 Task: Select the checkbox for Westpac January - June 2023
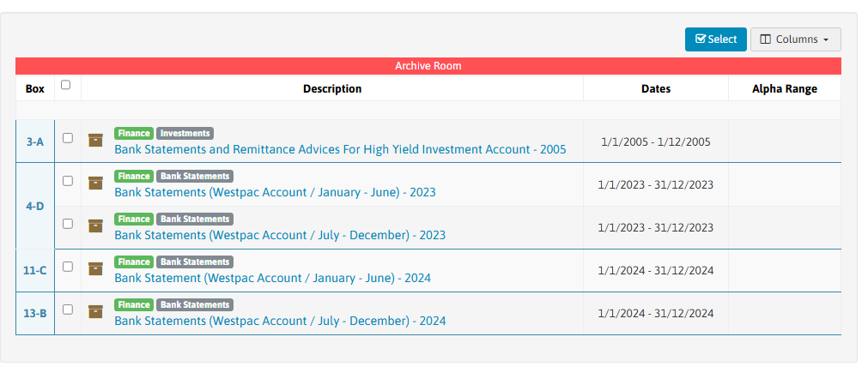pos(68,181)
